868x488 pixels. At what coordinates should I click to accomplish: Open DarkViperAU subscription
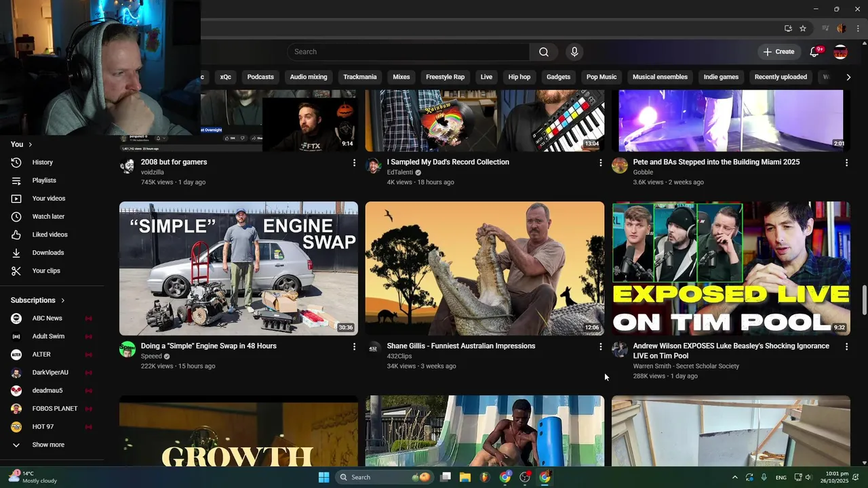[x=52, y=373]
